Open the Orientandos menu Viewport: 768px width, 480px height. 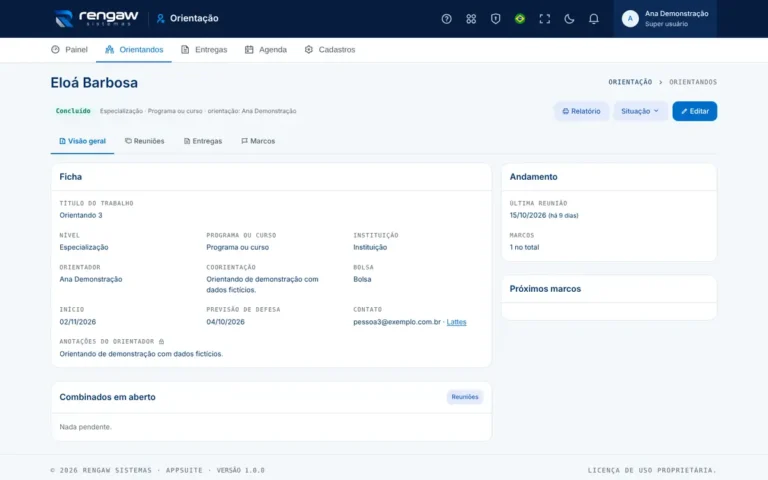click(x=134, y=49)
